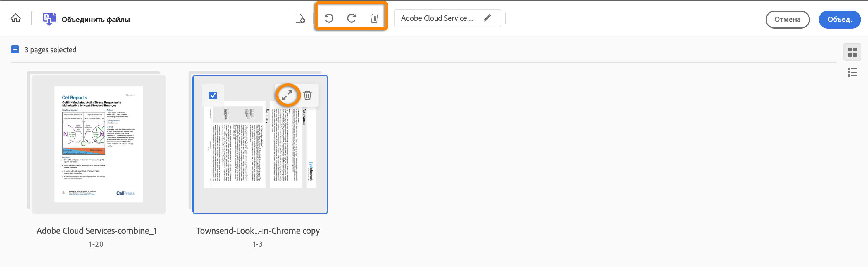Click the Adobe Cloud Services-combine_1 label

point(96,231)
